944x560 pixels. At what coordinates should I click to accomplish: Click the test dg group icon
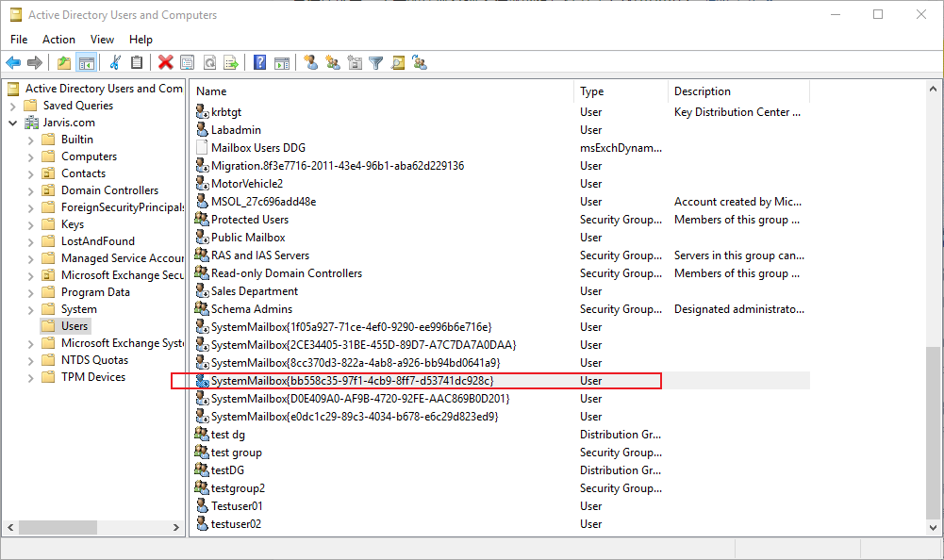click(x=202, y=434)
